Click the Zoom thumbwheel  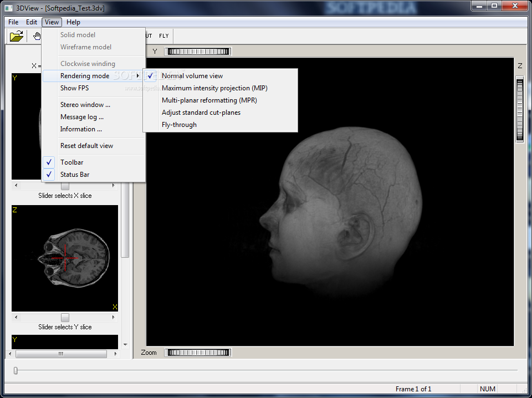198,353
